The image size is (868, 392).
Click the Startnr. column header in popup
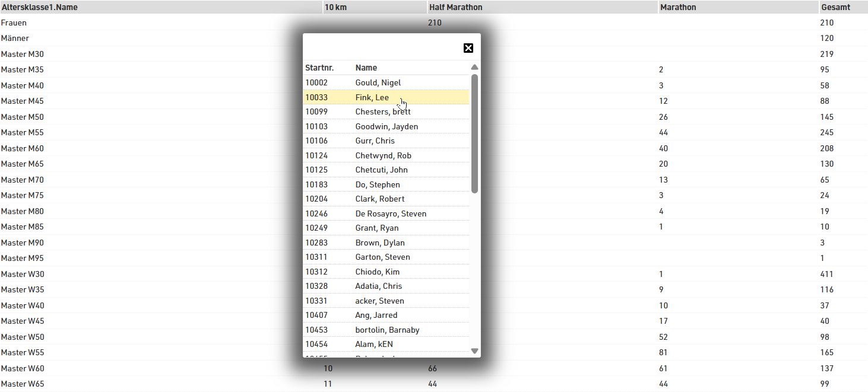[319, 68]
